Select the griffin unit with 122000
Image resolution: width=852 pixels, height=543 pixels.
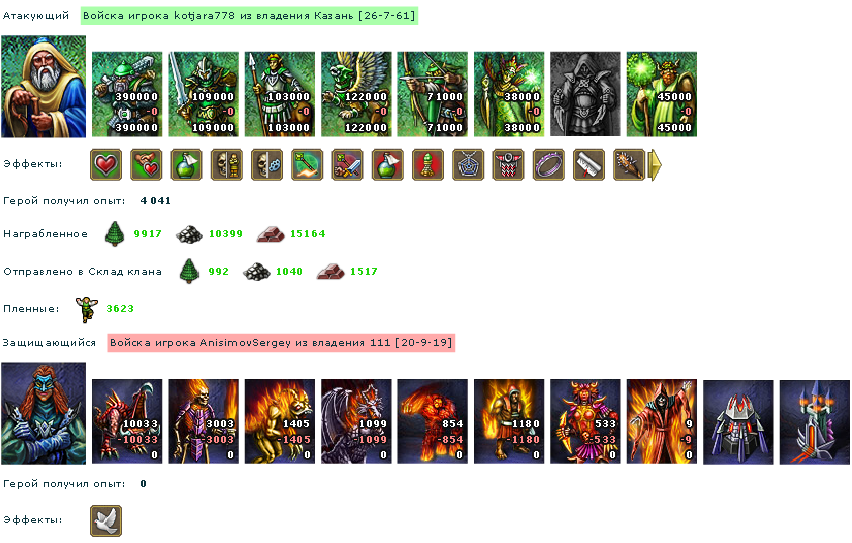point(356,94)
